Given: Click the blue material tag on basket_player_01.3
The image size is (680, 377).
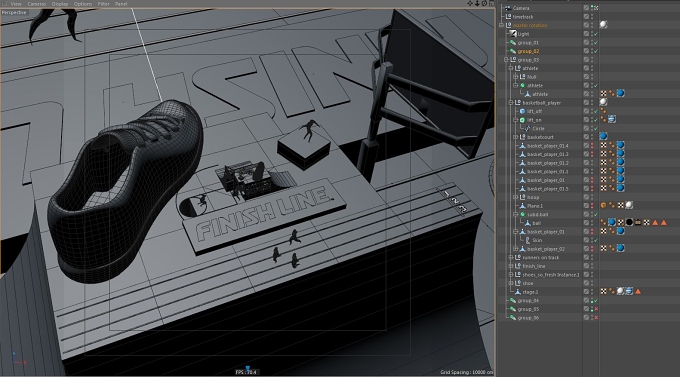Looking at the screenshot, I should [621, 154].
